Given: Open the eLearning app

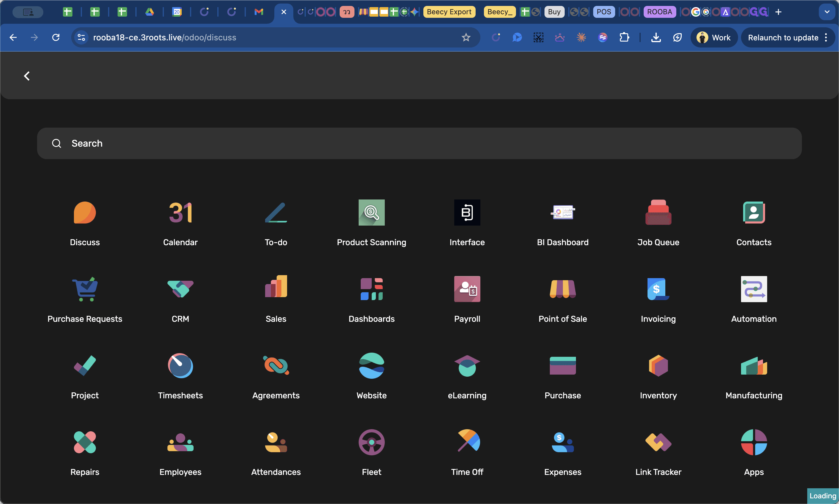Looking at the screenshot, I should click(467, 376).
